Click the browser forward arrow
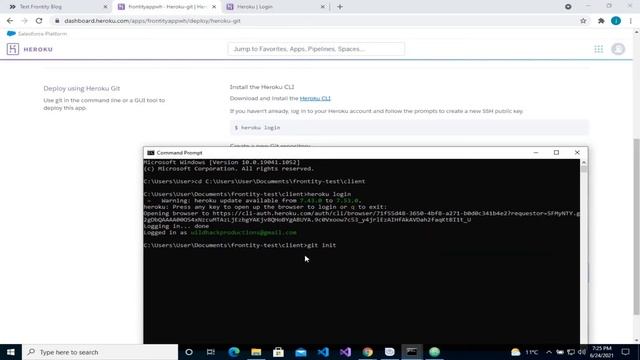The height and width of the screenshot is (360, 640). [24, 21]
